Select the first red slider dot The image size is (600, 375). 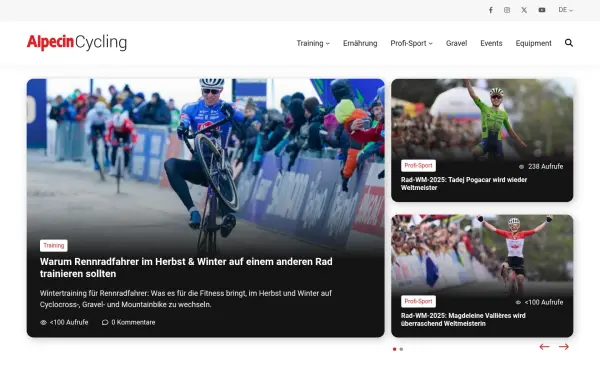click(395, 349)
